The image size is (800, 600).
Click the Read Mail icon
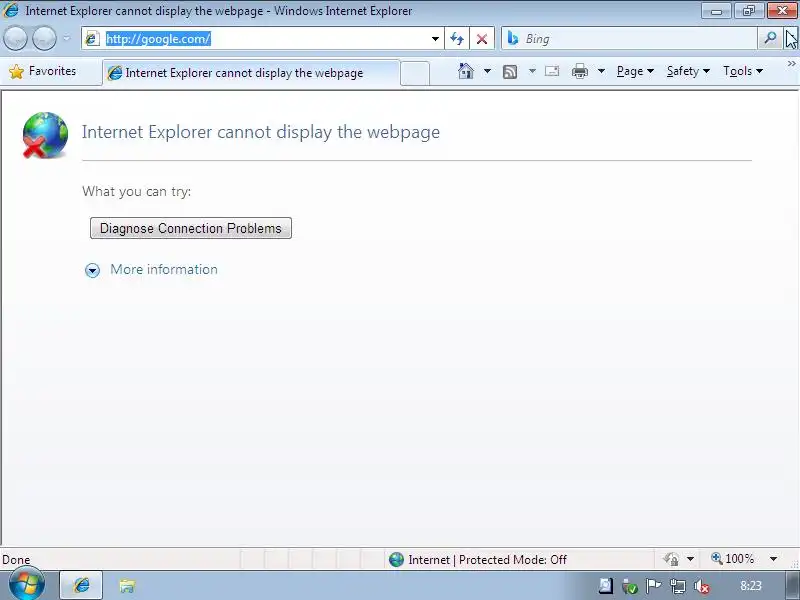coord(552,71)
